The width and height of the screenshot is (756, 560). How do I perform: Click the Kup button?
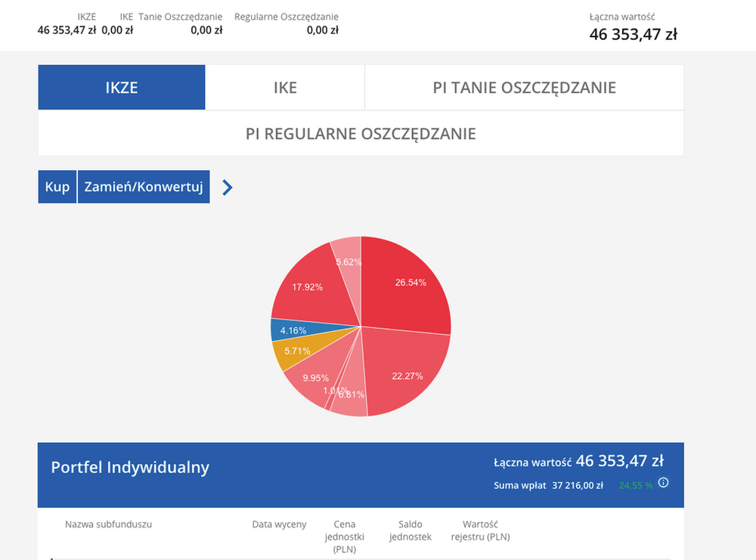pyautogui.click(x=57, y=187)
